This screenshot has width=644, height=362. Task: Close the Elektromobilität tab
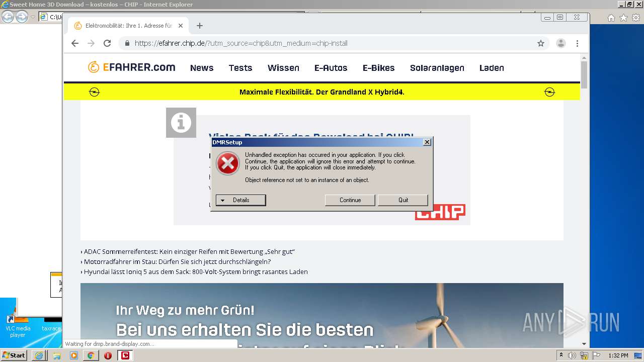tap(181, 26)
